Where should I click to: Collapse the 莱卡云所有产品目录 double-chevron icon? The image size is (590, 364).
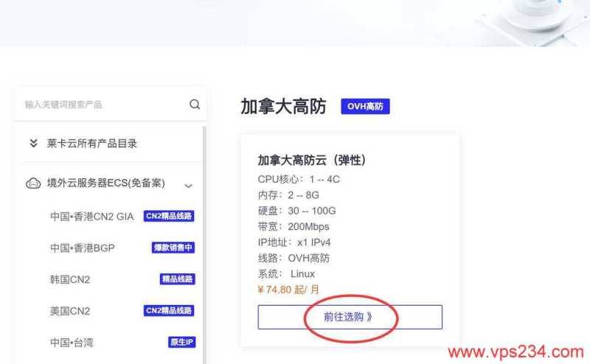[33, 143]
